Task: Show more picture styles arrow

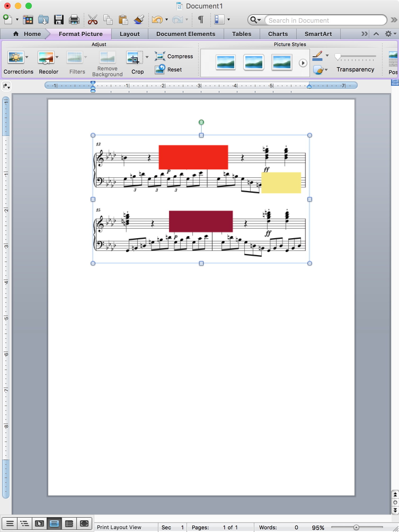Action: (303, 63)
